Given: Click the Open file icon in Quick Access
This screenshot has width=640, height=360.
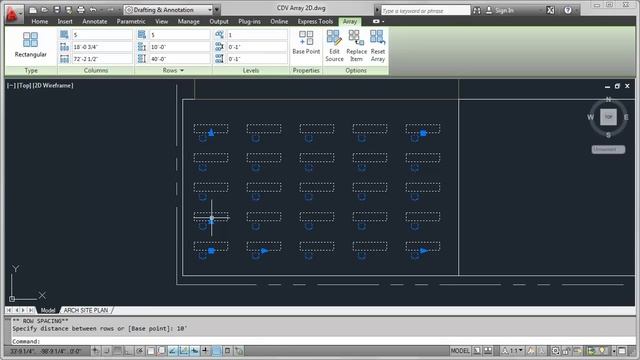Looking at the screenshot, I should (x=45, y=10).
